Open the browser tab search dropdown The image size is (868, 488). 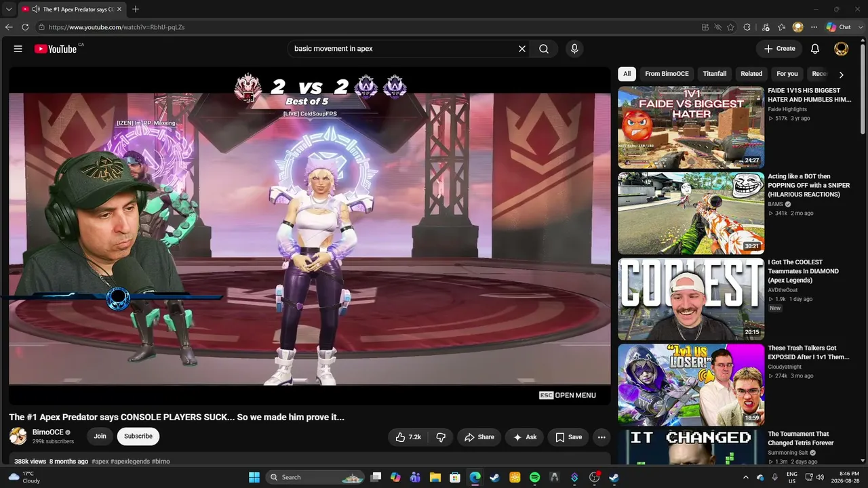pos(9,9)
